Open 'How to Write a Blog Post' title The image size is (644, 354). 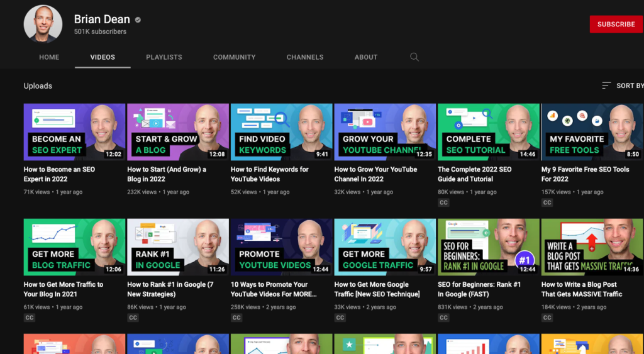[x=582, y=289]
